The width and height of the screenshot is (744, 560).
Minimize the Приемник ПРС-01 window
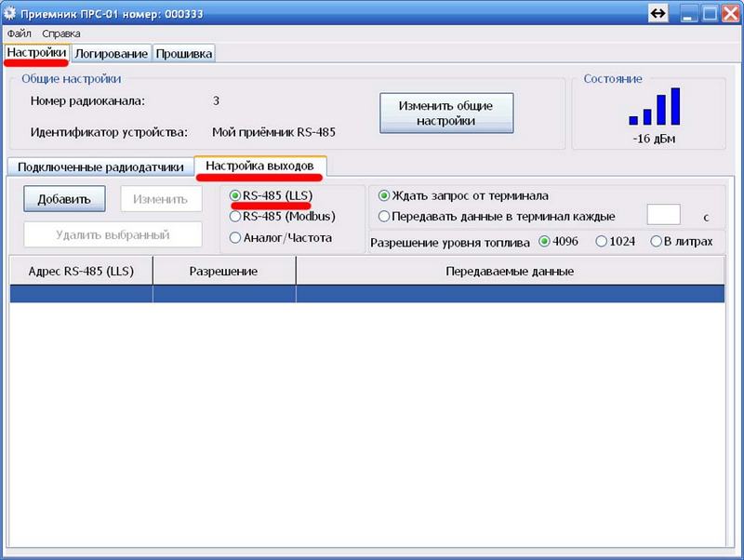(688, 13)
